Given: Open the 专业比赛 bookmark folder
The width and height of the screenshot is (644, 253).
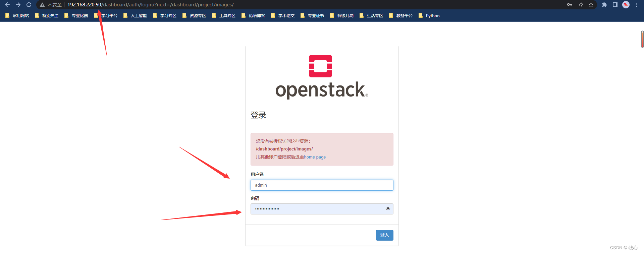Looking at the screenshot, I should click(x=76, y=16).
